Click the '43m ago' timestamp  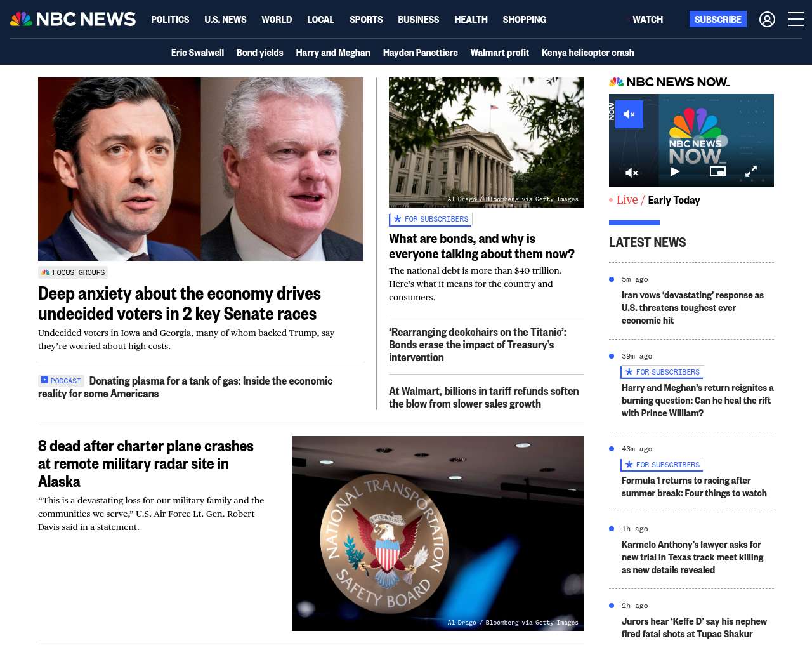(x=637, y=449)
